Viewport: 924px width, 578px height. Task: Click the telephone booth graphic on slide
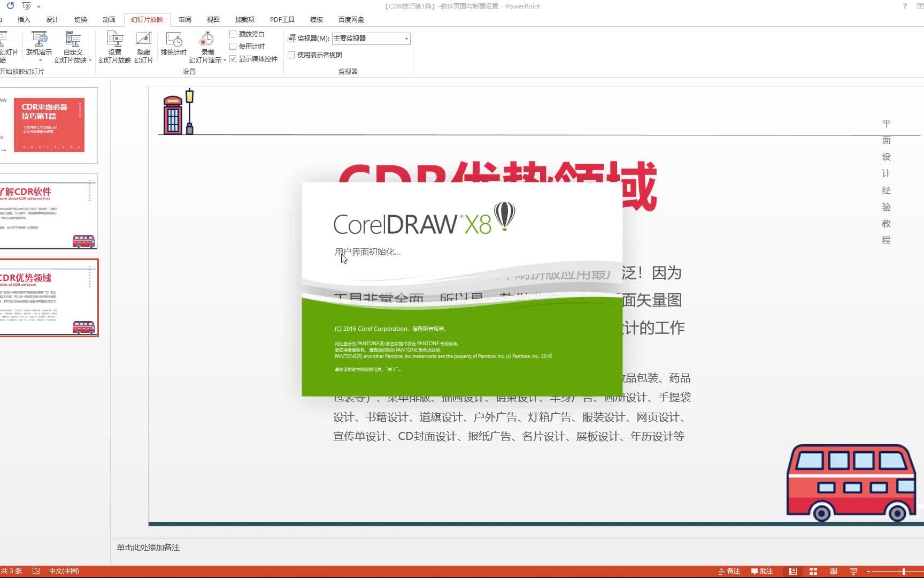(x=173, y=115)
